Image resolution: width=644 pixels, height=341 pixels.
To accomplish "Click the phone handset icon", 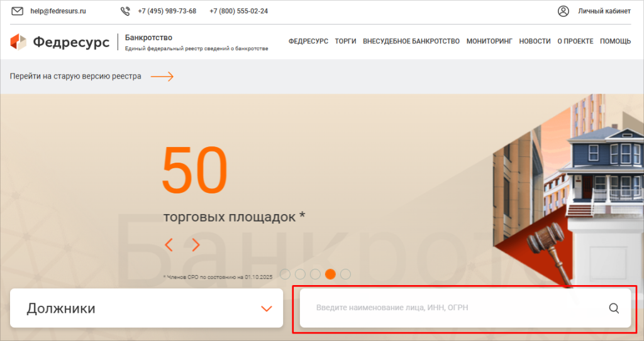I will (125, 11).
